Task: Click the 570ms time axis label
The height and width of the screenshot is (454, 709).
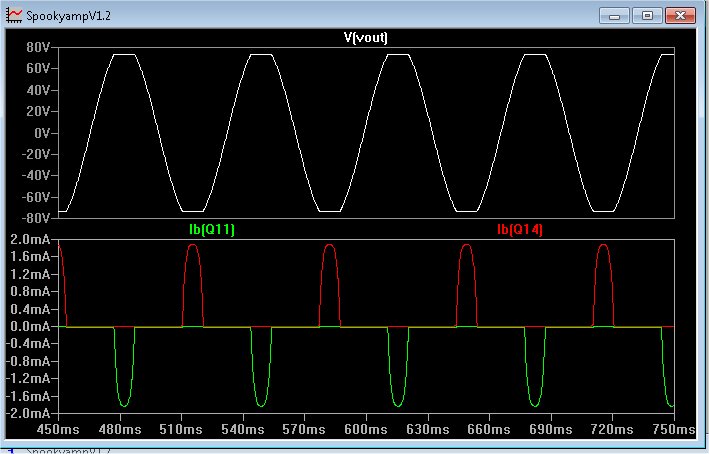Action: (x=304, y=429)
